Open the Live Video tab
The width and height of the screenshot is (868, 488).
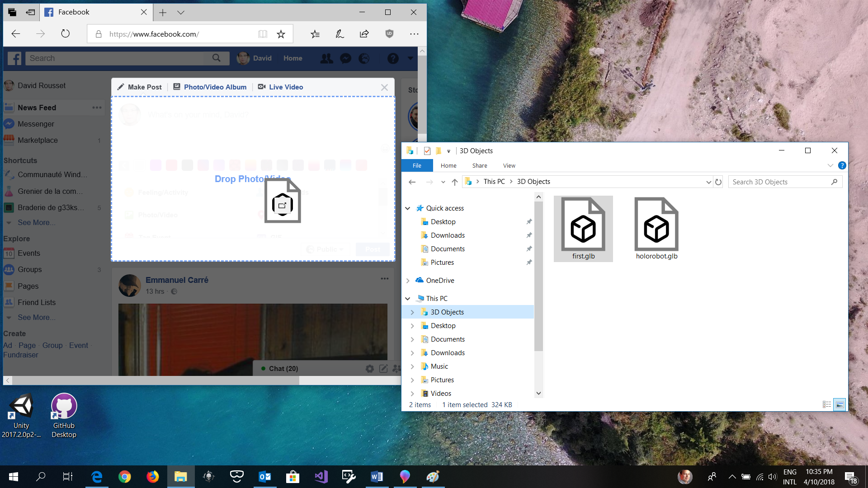coord(286,87)
